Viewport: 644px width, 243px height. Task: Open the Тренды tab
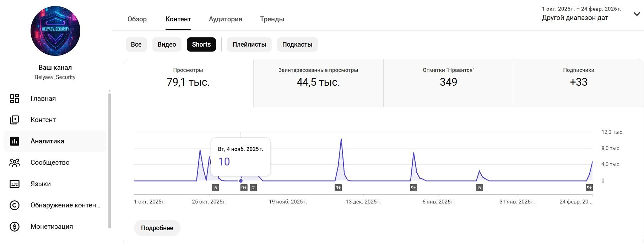pyautogui.click(x=272, y=19)
